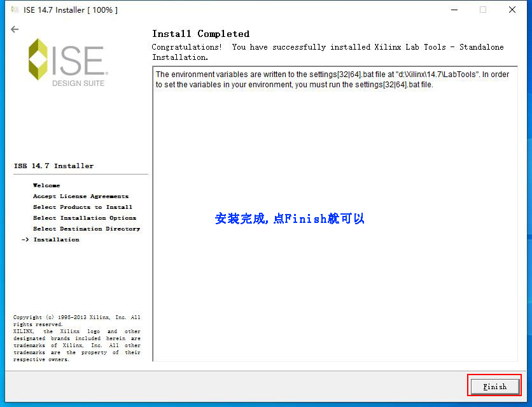Click the arrow marker beside Installation step

click(x=25, y=239)
